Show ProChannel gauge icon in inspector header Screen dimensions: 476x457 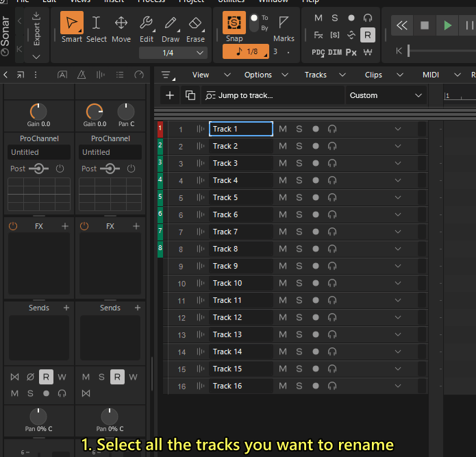pos(139,75)
